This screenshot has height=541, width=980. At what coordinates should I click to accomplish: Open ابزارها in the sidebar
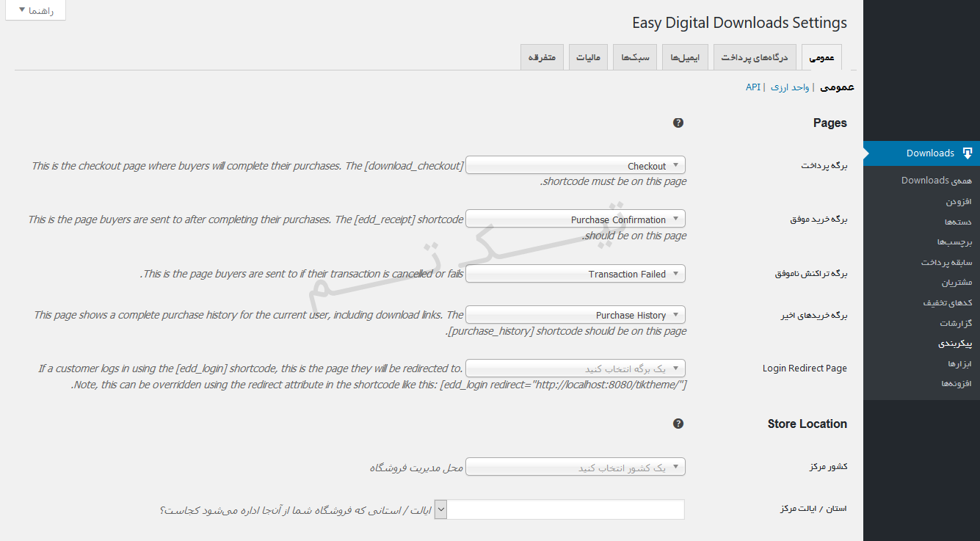[959, 363]
